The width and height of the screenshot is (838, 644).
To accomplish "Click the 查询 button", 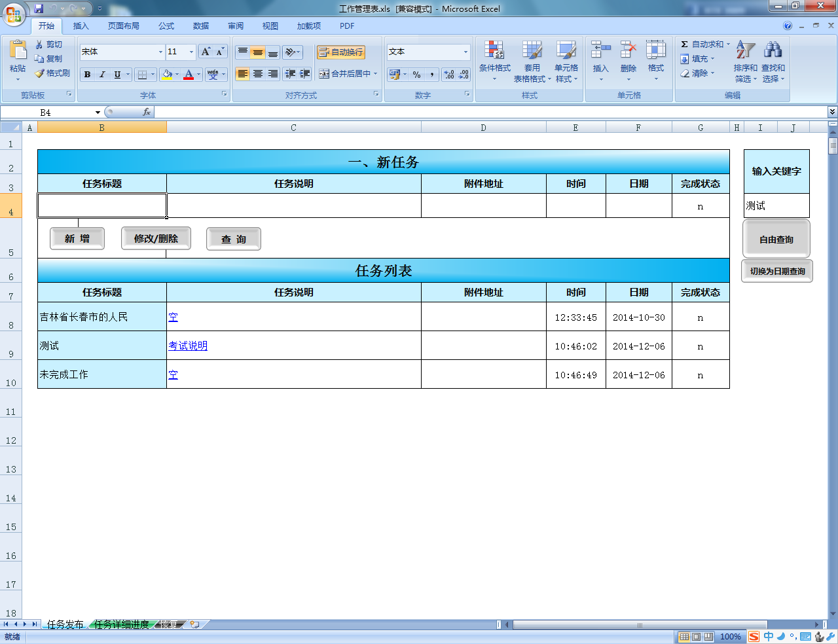I will click(234, 239).
